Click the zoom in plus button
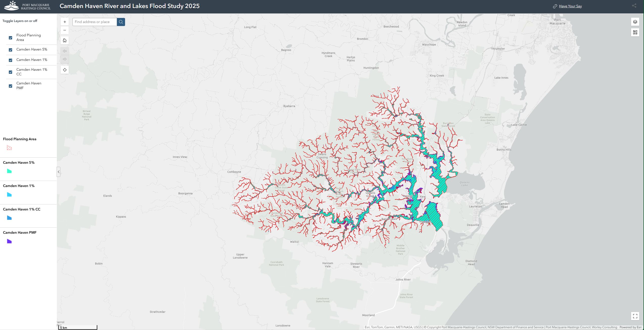The image size is (644, 330). click(65, 22)
